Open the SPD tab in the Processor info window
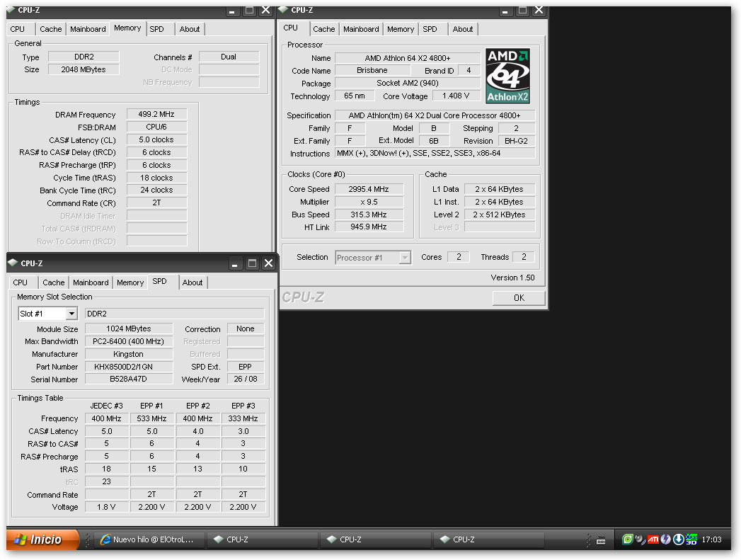Viewport: 741px width, 560px height. [x=430, y=29]
